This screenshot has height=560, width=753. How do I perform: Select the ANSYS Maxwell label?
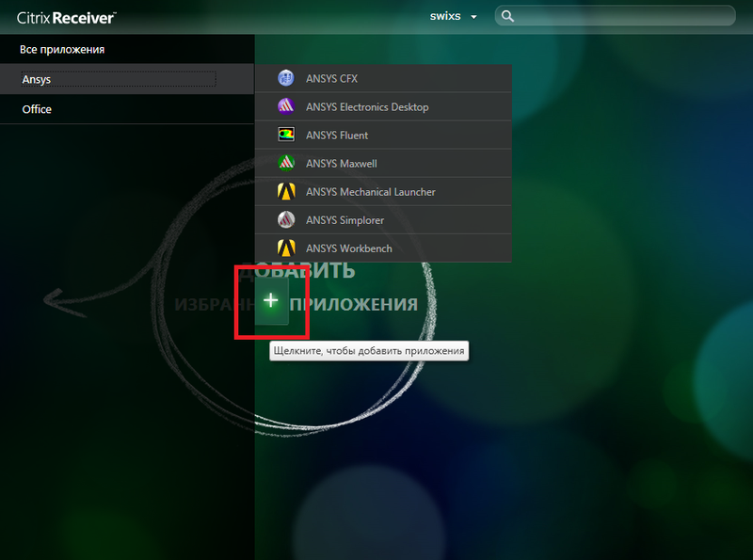(x=342, y=164)
